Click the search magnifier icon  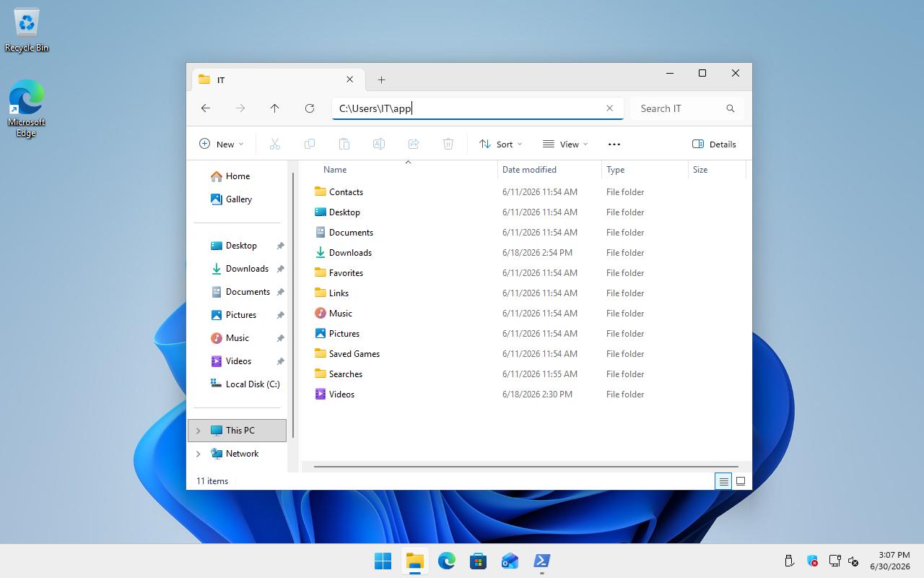click(x=731, y=108)
